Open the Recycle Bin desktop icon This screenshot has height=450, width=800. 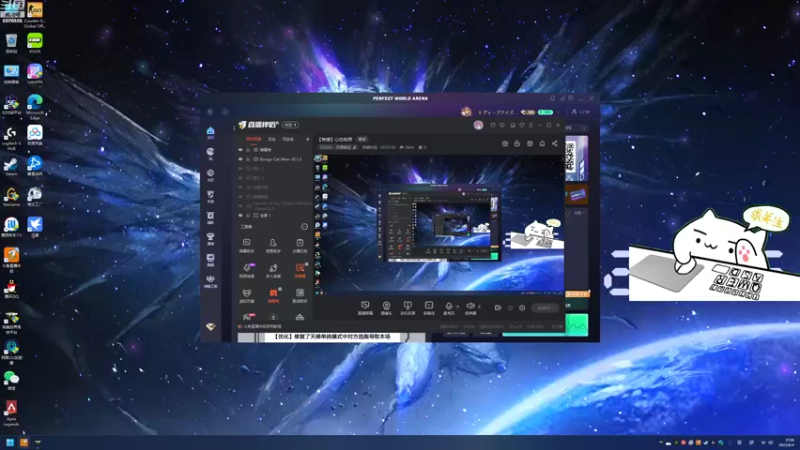coord(11,43)
